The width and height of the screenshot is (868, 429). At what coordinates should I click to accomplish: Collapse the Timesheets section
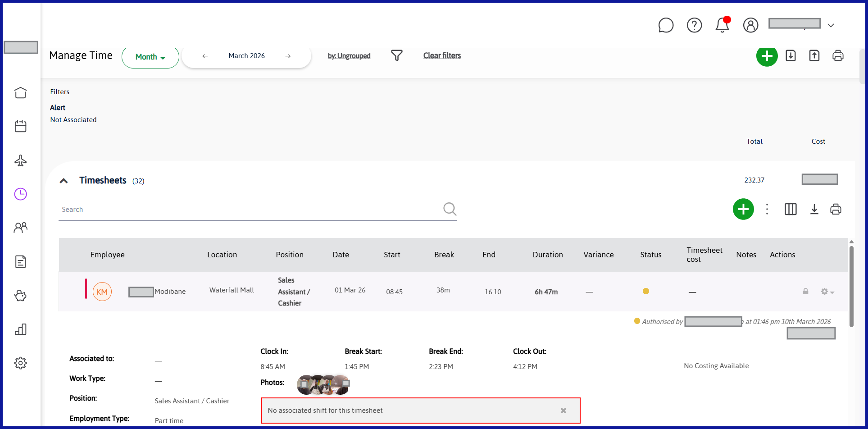(64, 181)
